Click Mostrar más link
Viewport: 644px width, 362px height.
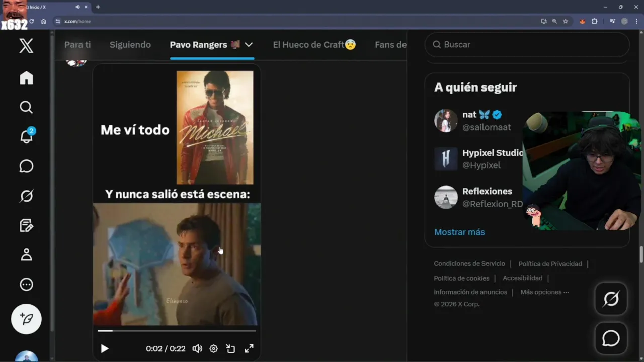point(459,232)
